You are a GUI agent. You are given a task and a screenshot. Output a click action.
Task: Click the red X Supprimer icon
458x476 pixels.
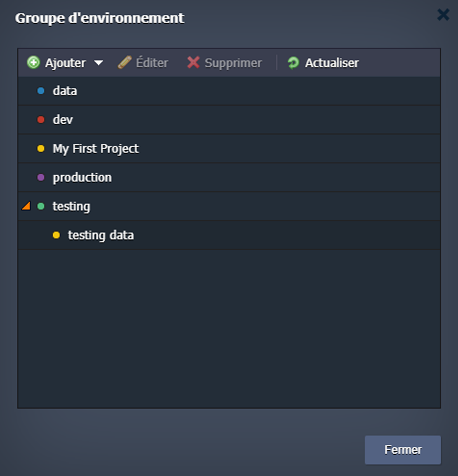(x=193, y=63)
